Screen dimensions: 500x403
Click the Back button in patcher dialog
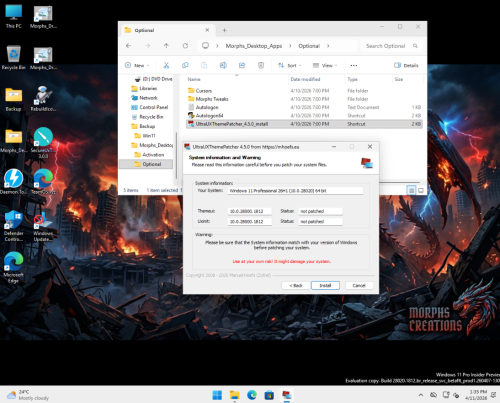tap(296, 285)
